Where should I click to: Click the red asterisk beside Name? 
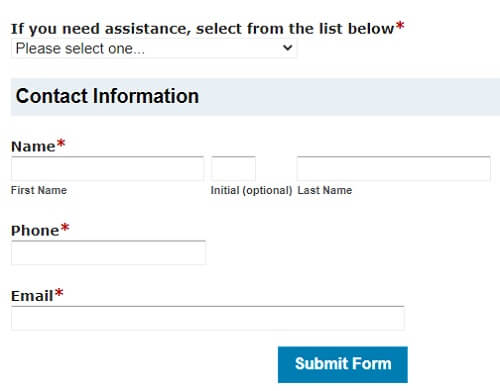tap(61, 144)
